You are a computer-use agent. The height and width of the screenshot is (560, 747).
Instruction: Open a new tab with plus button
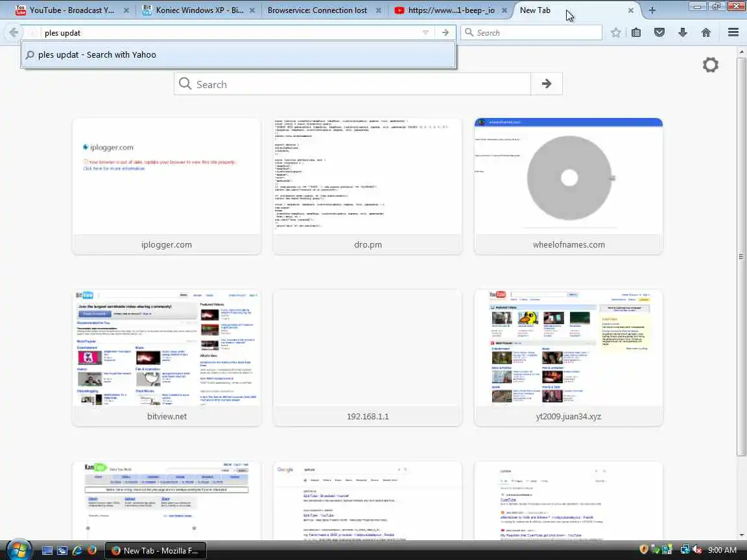(x=652, y=10)
